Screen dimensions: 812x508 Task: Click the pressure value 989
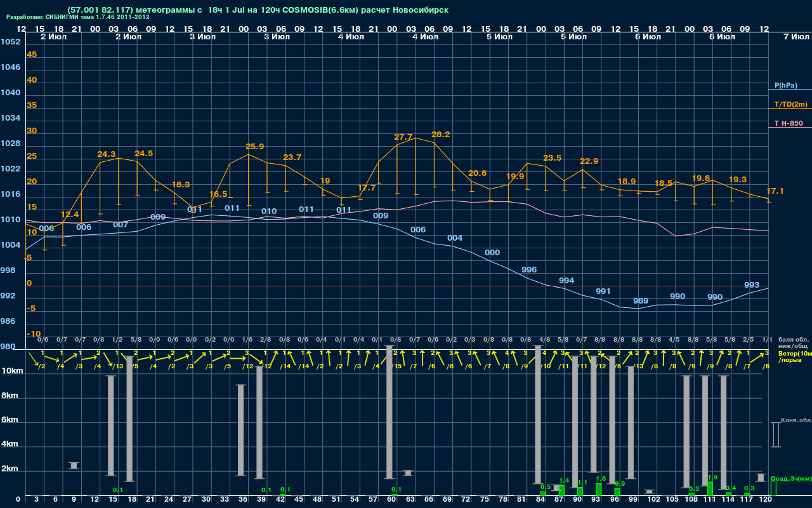coord(641,301)
